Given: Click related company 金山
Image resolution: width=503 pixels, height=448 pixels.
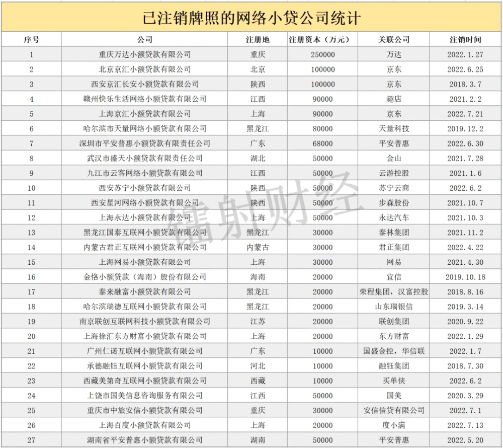Looking at the screenshot, I should tap(394, 158).
